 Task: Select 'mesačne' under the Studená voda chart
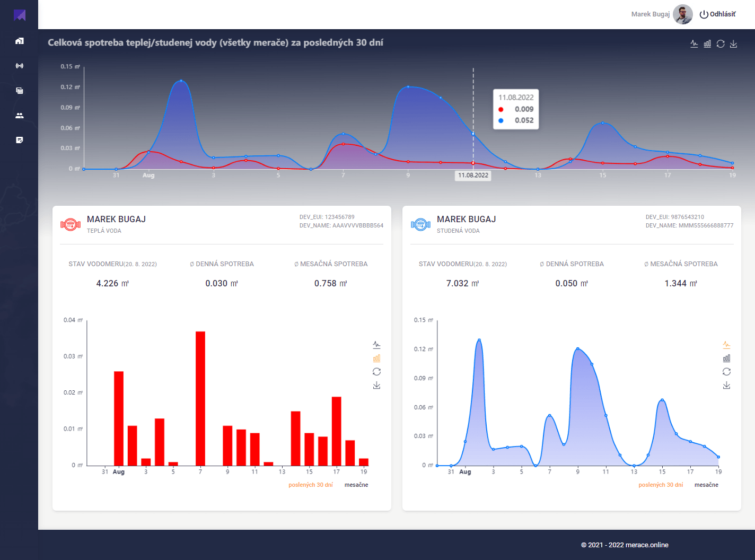[x=706, y=485]
